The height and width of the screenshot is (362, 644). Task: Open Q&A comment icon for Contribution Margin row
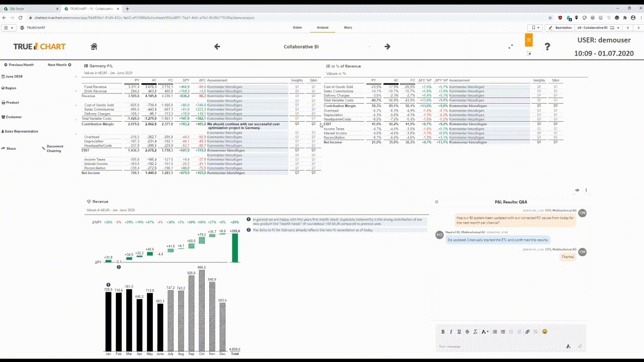[x=313, y=124]
